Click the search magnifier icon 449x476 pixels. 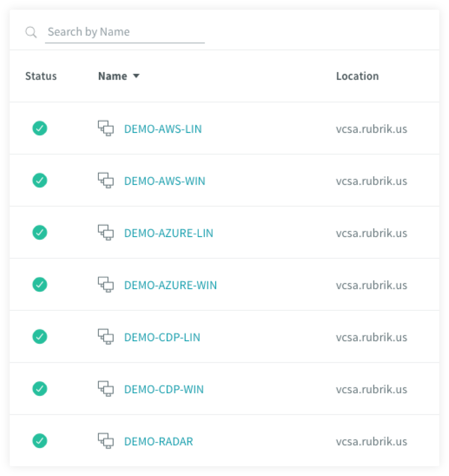point(31,32)
